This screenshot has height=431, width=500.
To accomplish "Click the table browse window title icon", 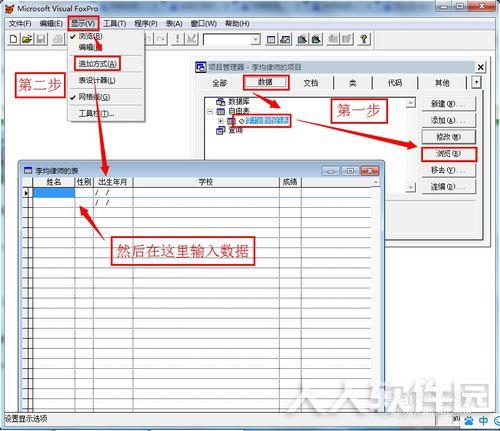I will (28, 171).
